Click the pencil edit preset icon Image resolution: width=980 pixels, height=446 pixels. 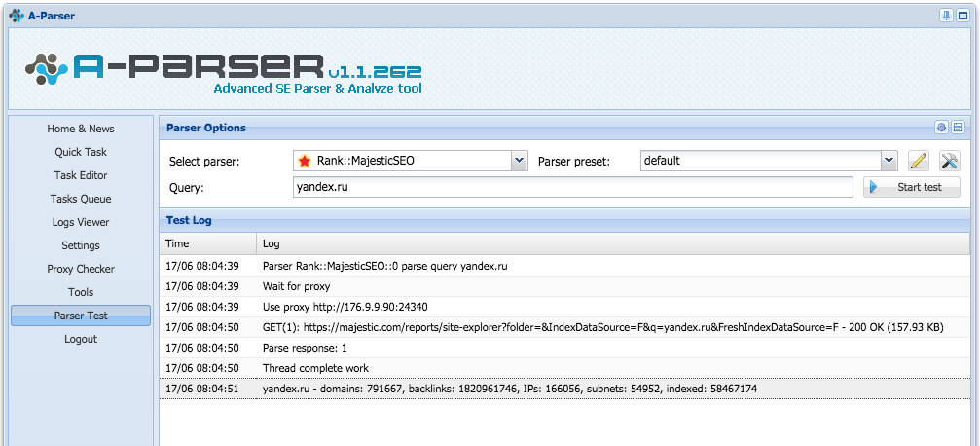coord(918,161)
